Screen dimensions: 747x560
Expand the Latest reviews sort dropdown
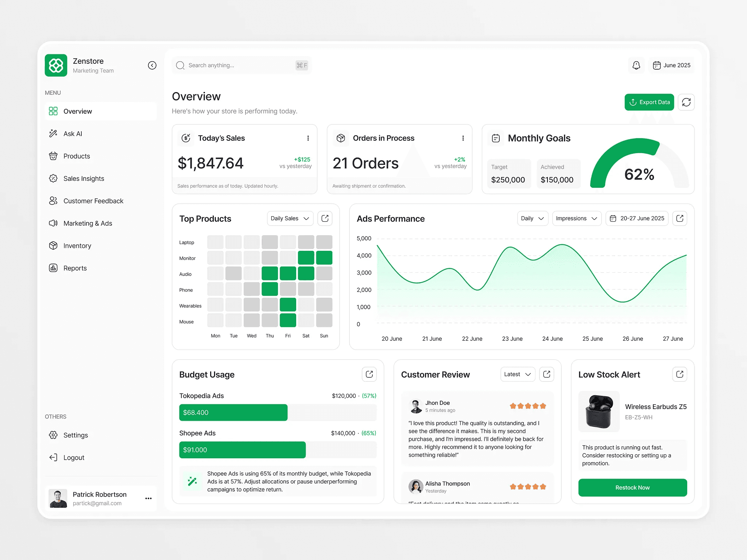[517, 374]
